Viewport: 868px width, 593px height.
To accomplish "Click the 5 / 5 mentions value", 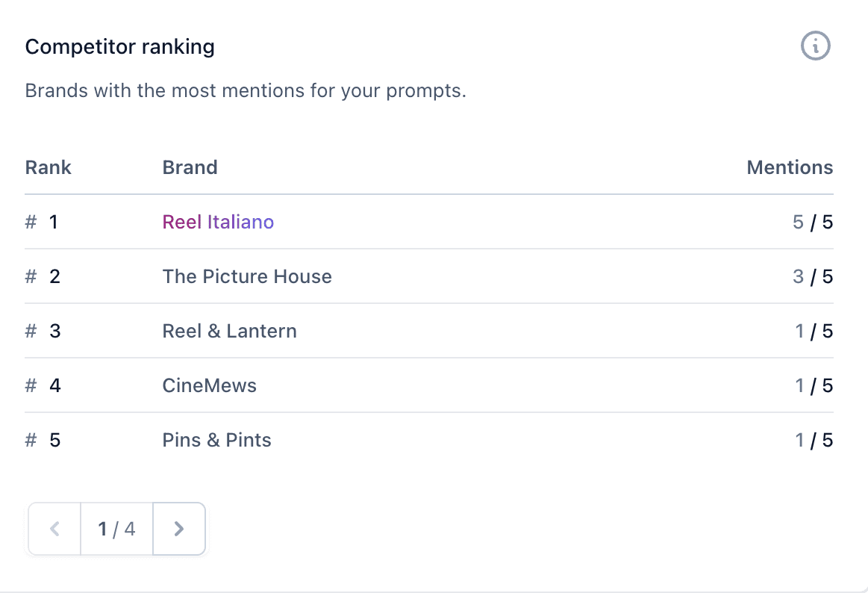I will [812, 222].
